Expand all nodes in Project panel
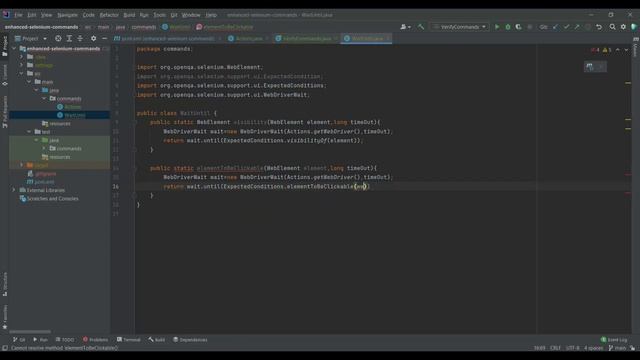Screen dimensions: 640x360 point(69,38)
